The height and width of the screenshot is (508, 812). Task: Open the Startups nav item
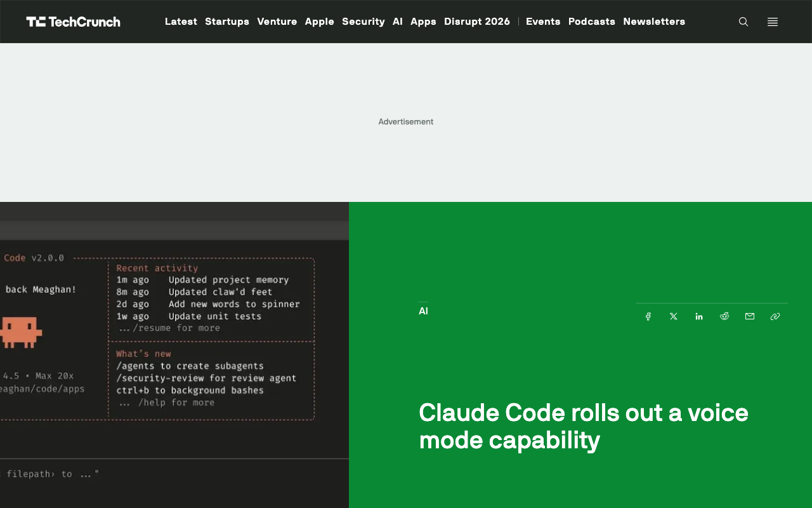click(227, 22)
